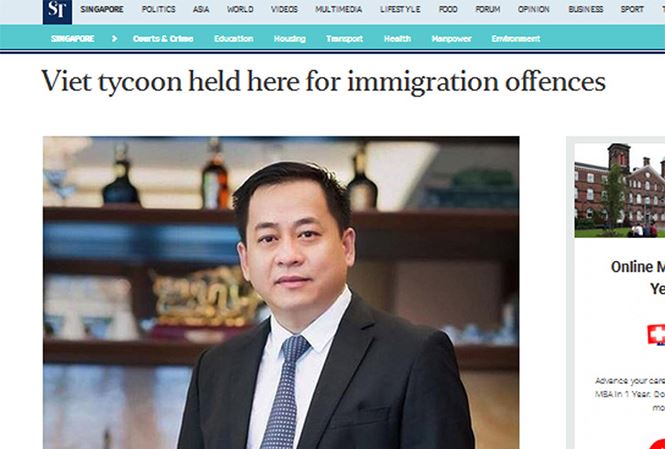665x449 pixels.
Task: Go to the LIFESTYLE section
Action: [400, 9]
